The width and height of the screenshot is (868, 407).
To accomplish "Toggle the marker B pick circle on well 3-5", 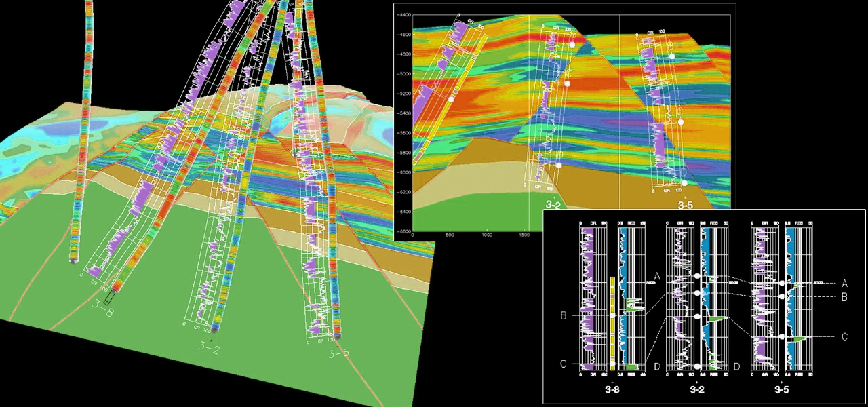I will [x=783, y=296].
